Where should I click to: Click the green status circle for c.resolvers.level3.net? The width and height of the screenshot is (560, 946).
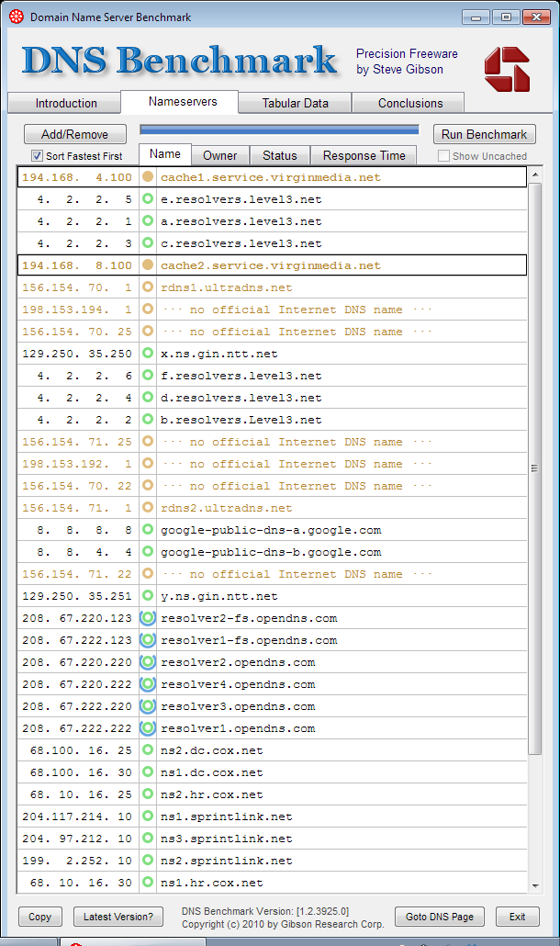pos(148,242)
